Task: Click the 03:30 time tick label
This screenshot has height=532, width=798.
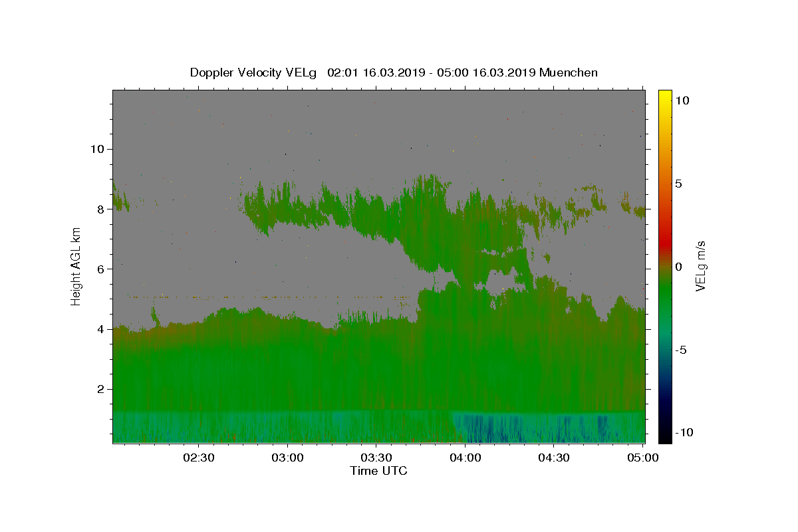Action: (376, 458)
